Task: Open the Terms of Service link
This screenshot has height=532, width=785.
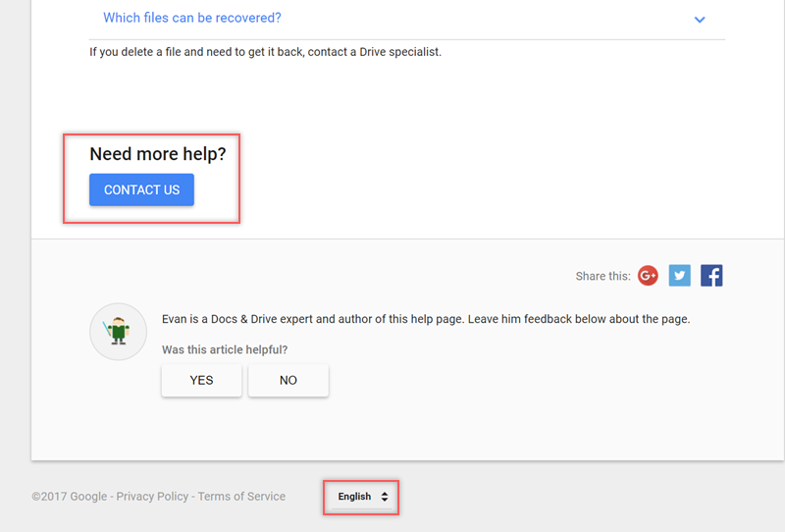Action: coord(241,497)
